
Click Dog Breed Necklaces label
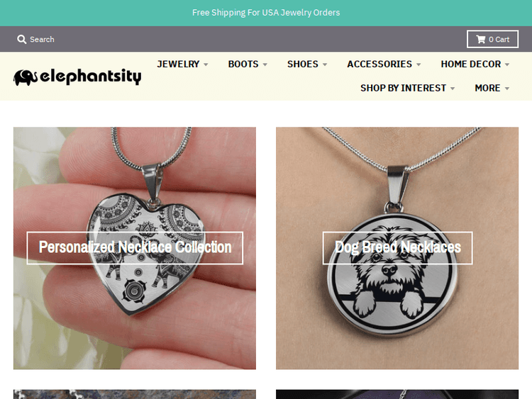(397, 247)
